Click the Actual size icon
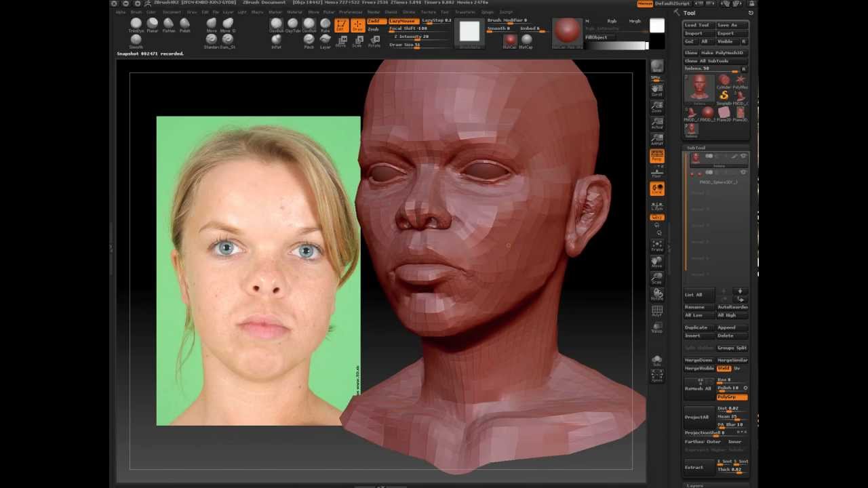868x488 pixels. (656, 123)
